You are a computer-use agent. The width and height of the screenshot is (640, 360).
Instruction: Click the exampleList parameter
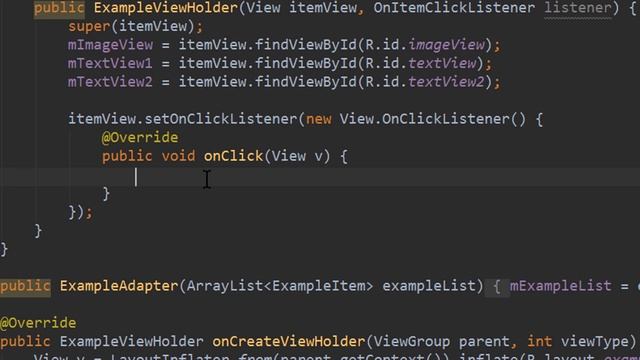pos(429,286)
